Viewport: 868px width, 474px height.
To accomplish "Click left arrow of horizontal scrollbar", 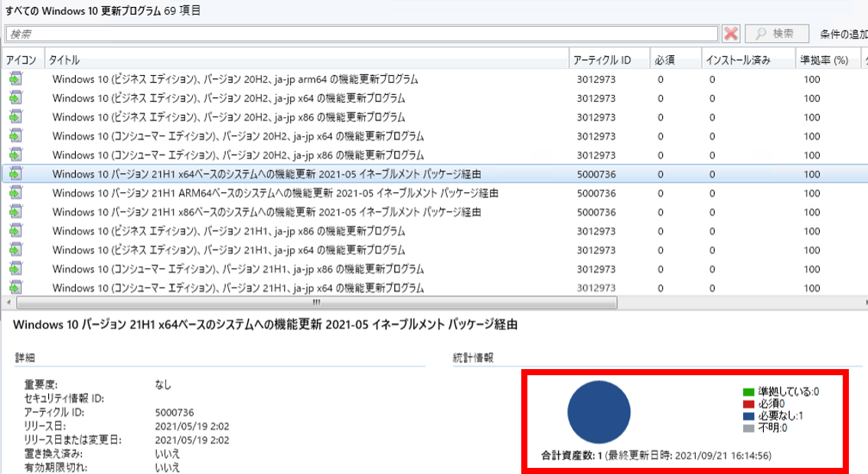I will (x=8, y=302).
